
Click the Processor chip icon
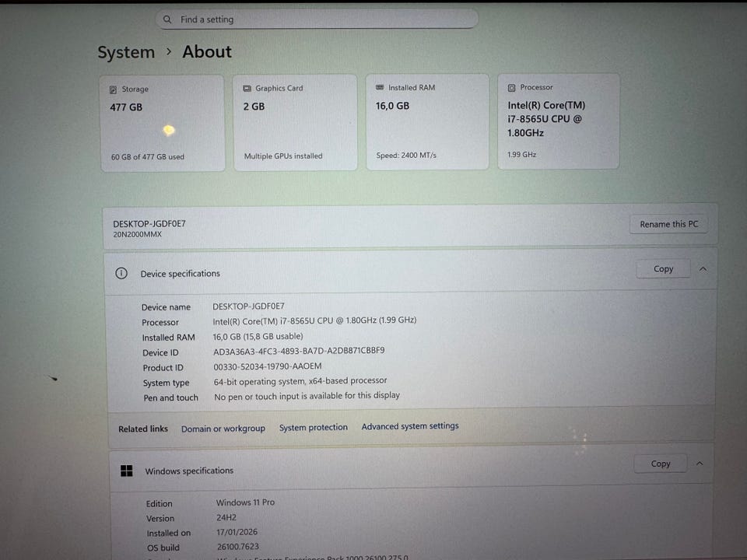(512, 88)
